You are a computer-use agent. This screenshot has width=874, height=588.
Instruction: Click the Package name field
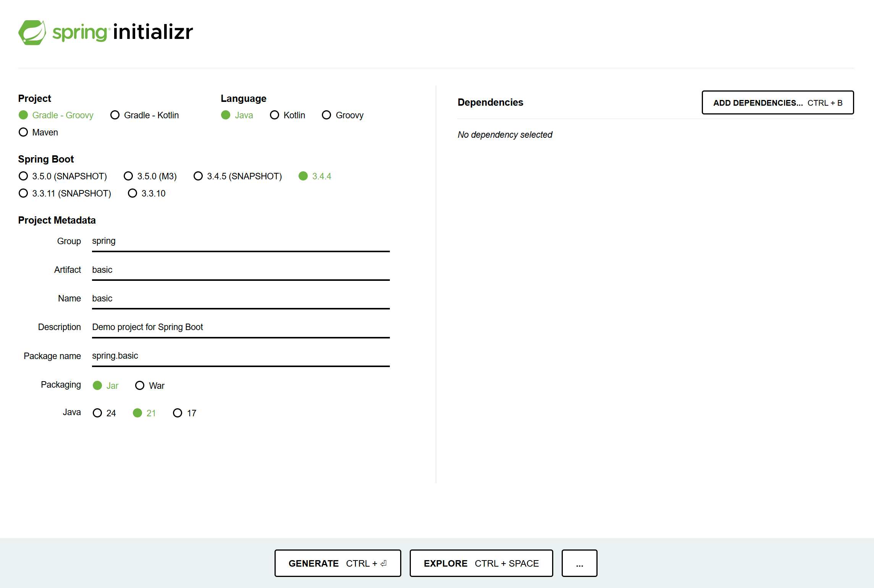click(x=241, y=356)
